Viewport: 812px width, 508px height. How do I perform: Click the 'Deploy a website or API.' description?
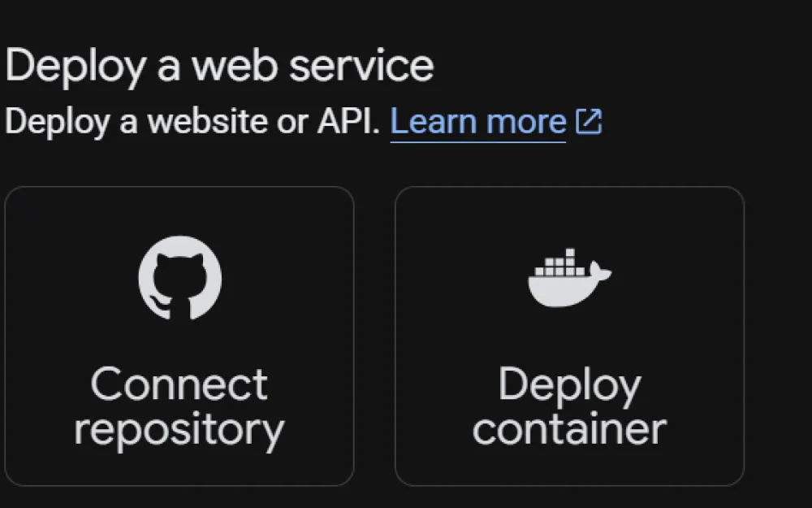click(x=192, y=122)
